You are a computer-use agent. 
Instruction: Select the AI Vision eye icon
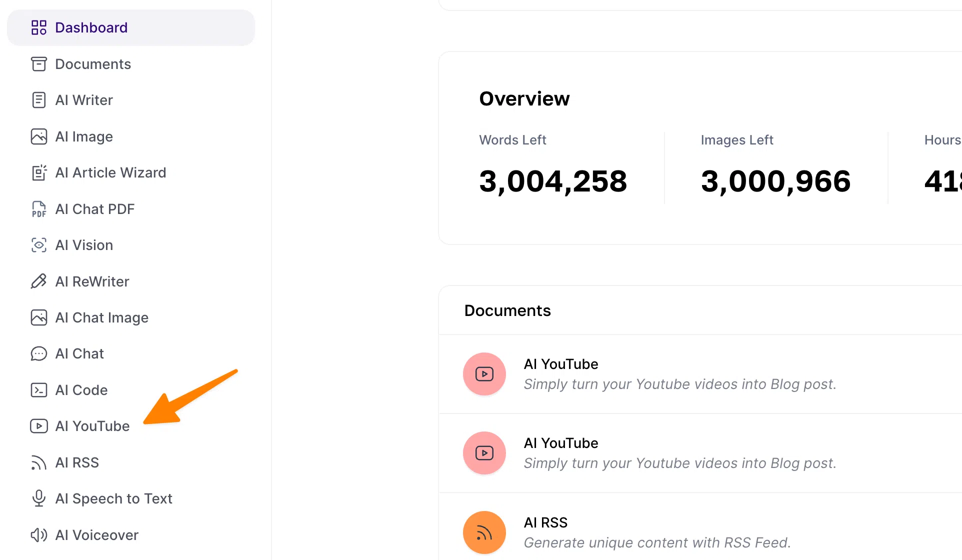(38, 245)
